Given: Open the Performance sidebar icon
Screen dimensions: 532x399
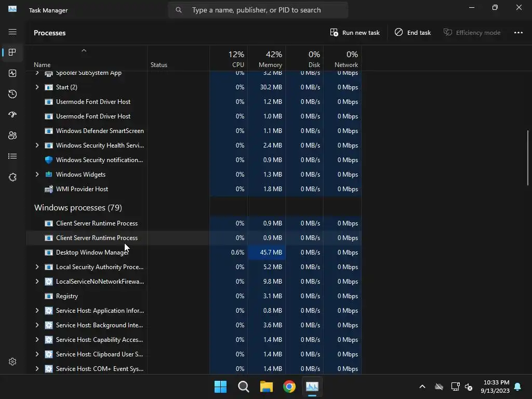Looking at the screenshot, I should 12,73.
